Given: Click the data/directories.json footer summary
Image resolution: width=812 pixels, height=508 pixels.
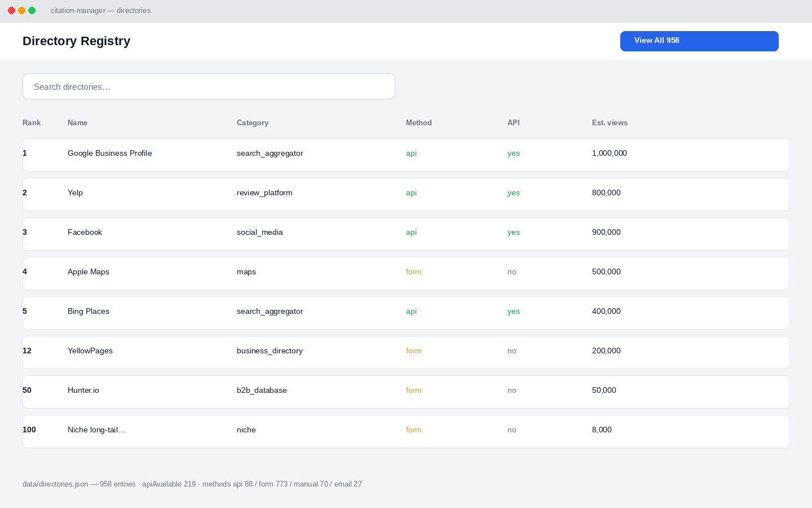Looking at the screenshot, I should (192, 484).
